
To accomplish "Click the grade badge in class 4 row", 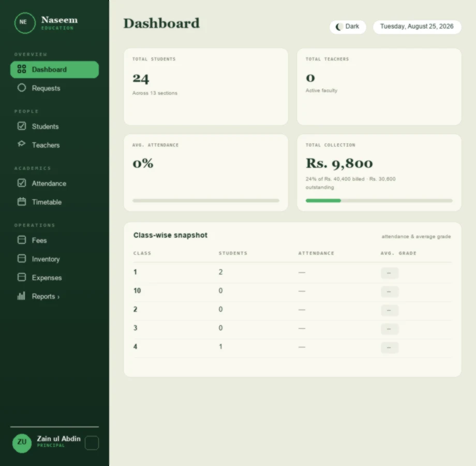I will point(389,347).
